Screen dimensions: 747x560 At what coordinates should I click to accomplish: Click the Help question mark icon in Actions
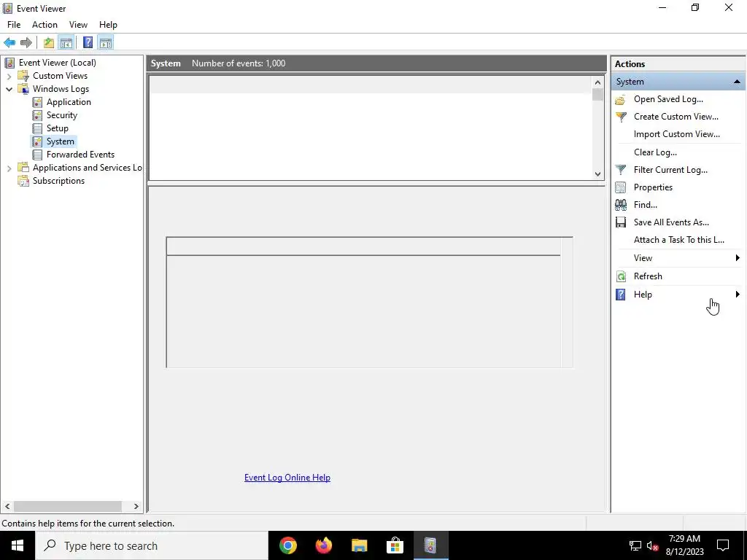click(x=620, y=295)
